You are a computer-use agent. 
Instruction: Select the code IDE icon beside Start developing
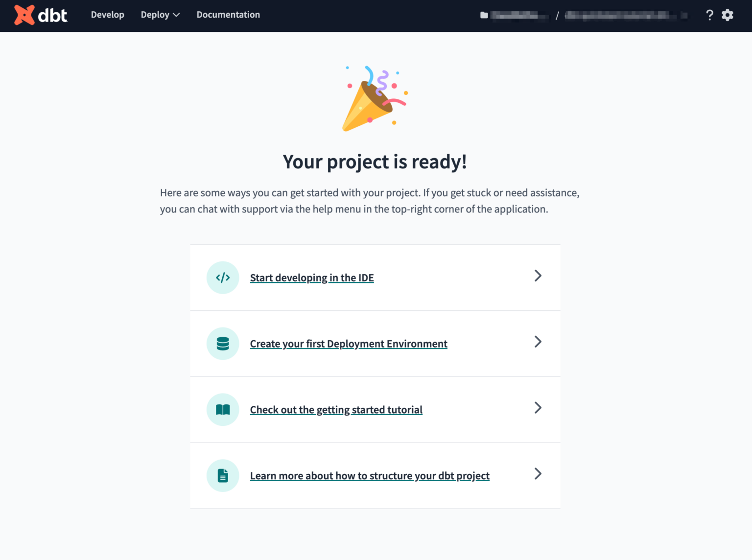223,278
